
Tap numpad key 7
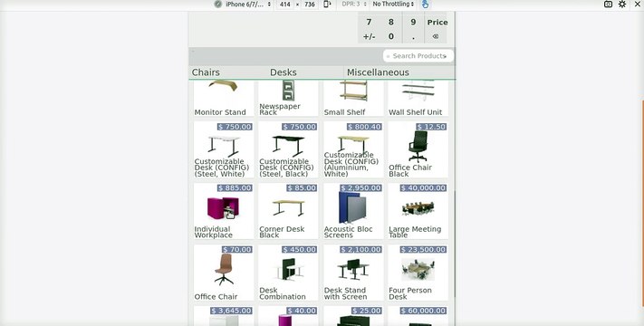coord(369,22)
